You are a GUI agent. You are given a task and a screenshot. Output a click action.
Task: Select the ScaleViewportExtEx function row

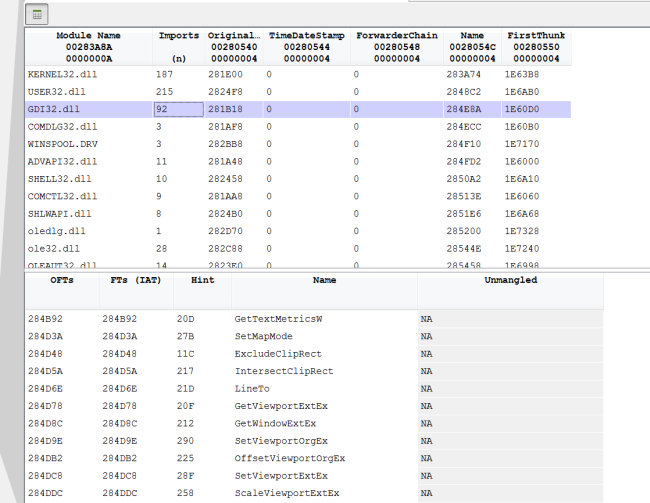(x=314, y=493)
